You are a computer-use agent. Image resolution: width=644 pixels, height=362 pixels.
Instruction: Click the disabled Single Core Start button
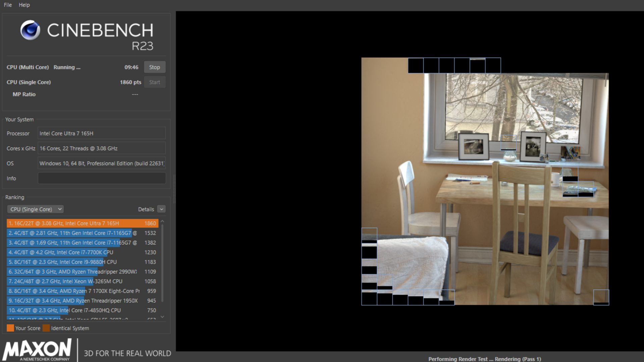[x=154, y=82]
